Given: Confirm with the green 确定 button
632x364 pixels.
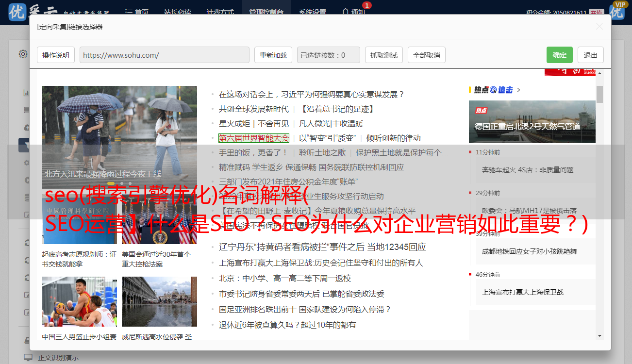Looking at the screenshot, I should [x=560, y=55].
